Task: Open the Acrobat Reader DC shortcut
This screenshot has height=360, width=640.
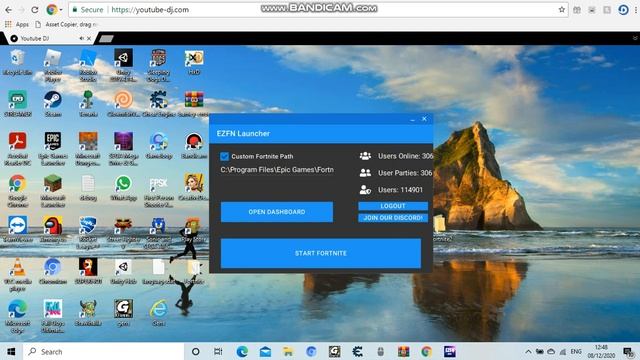Action: pyautogui.click(x=17, y=149)
